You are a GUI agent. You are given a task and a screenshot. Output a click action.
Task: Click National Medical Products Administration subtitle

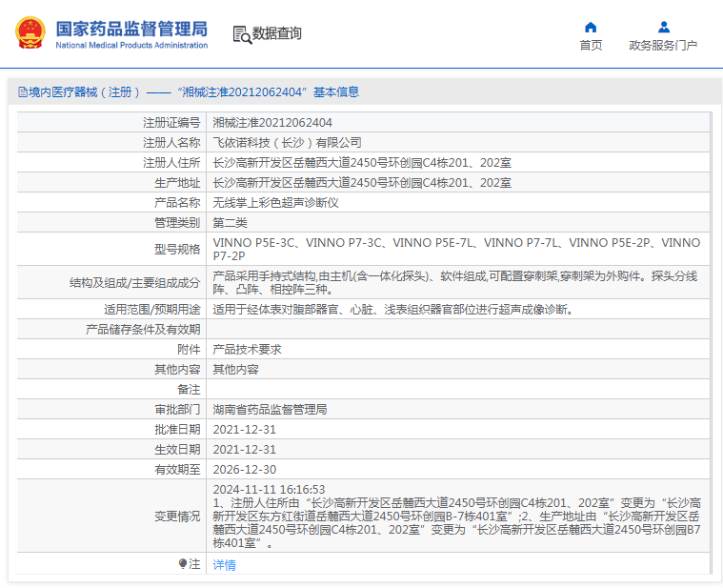click(x=131, y=45)
